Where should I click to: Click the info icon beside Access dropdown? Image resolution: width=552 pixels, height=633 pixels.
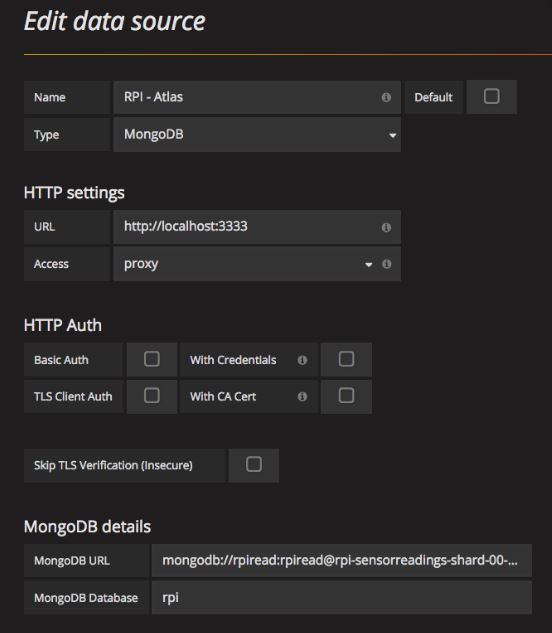pyautogui.click(x=386, y=264)
